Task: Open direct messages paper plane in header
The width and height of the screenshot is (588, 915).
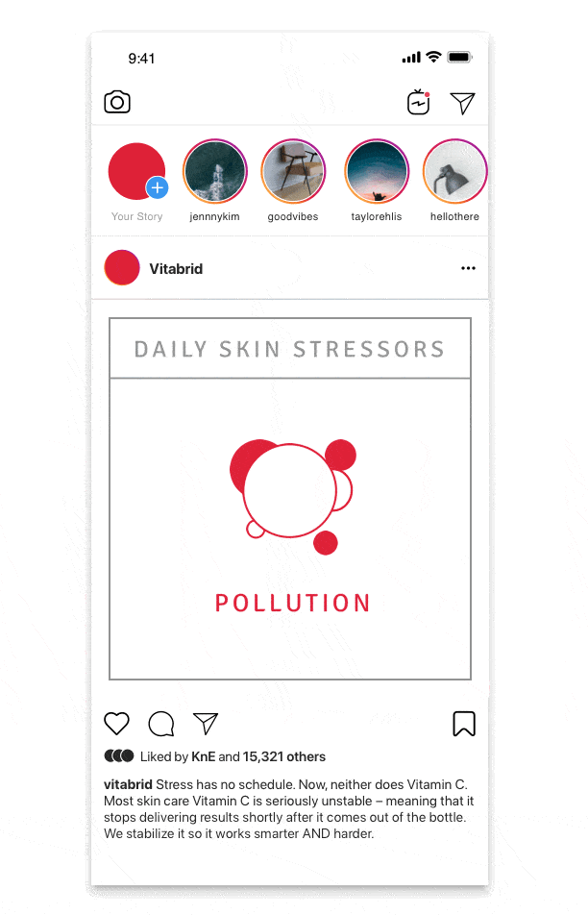Action: point(462,103)
